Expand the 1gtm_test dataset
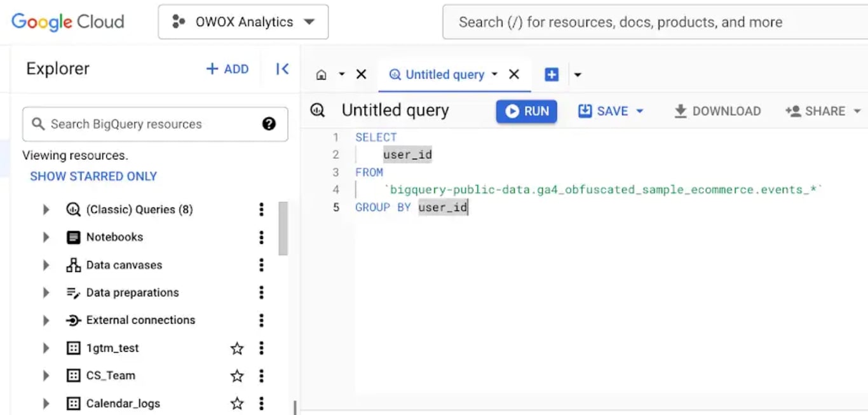 click(x=46, y=348)
